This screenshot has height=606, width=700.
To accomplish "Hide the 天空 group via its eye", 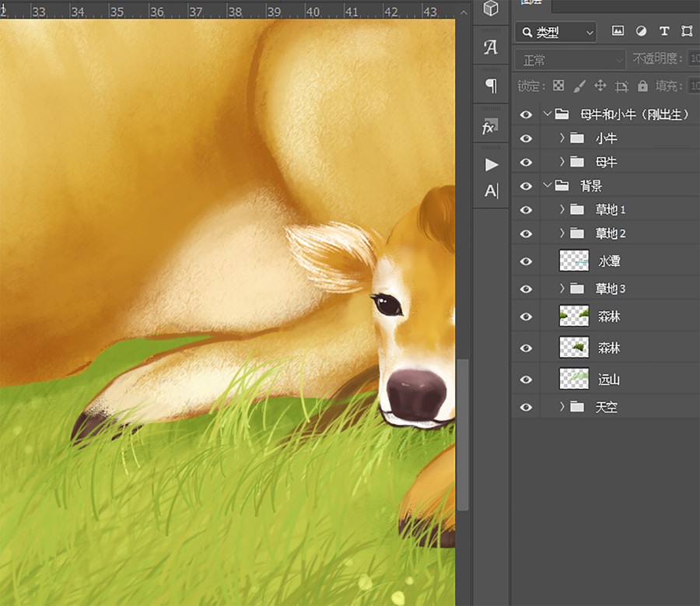I will click(x=526, y=408).
